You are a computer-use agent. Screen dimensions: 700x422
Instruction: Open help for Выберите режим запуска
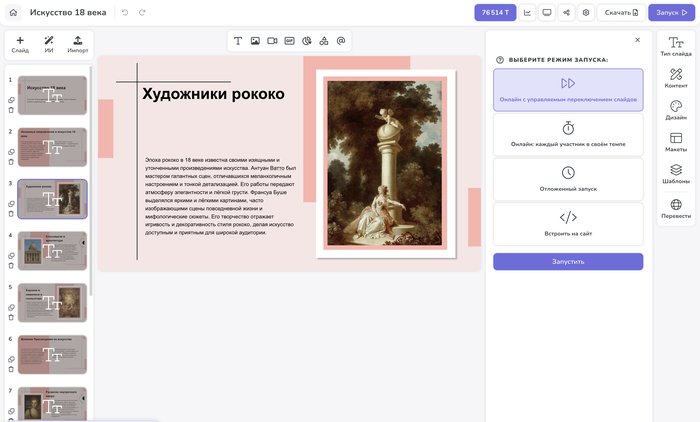coord(500,59)
